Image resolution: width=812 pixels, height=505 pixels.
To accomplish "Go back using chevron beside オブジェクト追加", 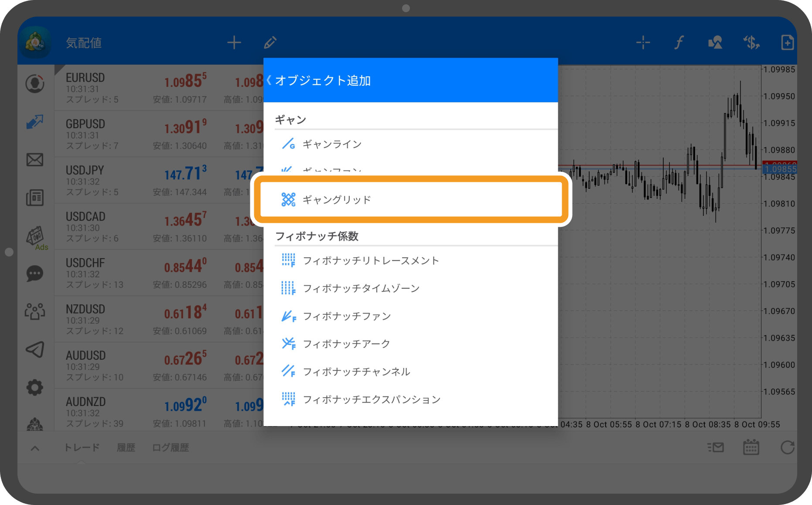I will (269, 80).
